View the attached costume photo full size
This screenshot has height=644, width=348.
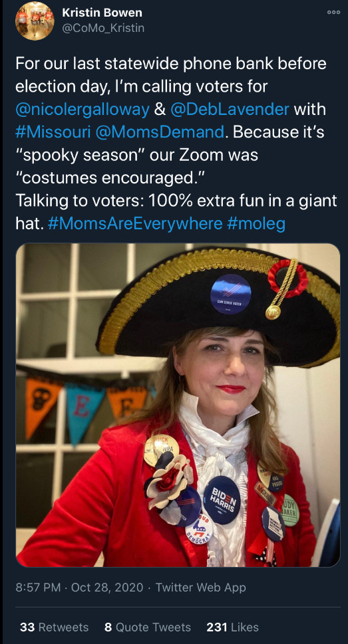178,405
